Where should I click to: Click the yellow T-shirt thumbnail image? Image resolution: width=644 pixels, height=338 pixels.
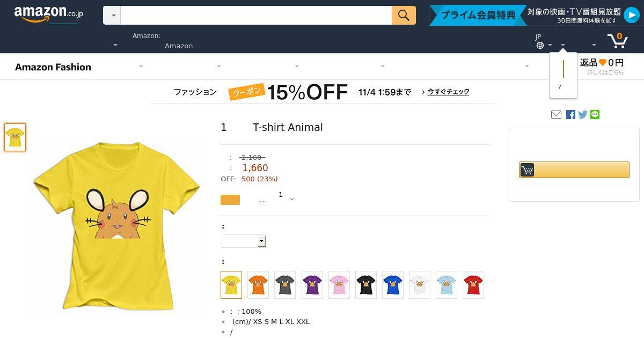pyautogui.click(x=15, y=137)
